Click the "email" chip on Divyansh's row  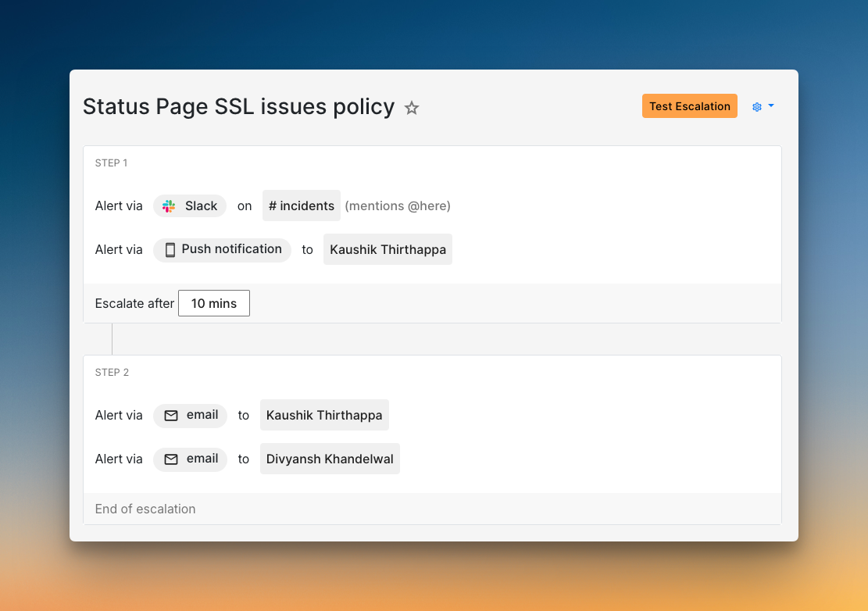click(190, 459)
